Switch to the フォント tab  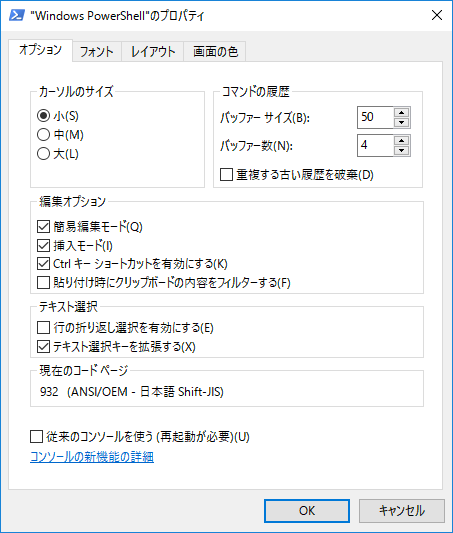click(97, 52)
